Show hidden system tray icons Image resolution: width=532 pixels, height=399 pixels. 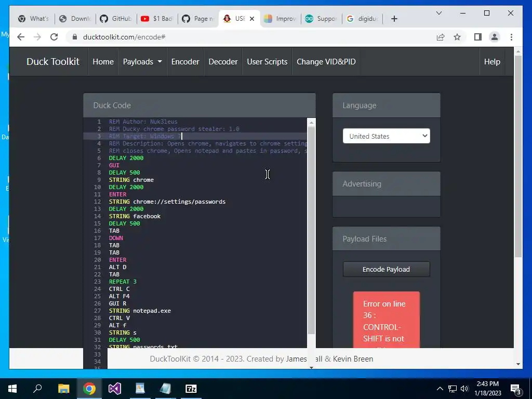tap(440, 389)
